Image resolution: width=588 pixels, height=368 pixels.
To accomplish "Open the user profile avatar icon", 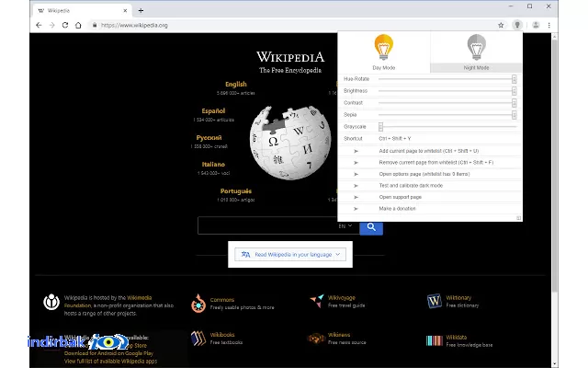I will point(536,25).
